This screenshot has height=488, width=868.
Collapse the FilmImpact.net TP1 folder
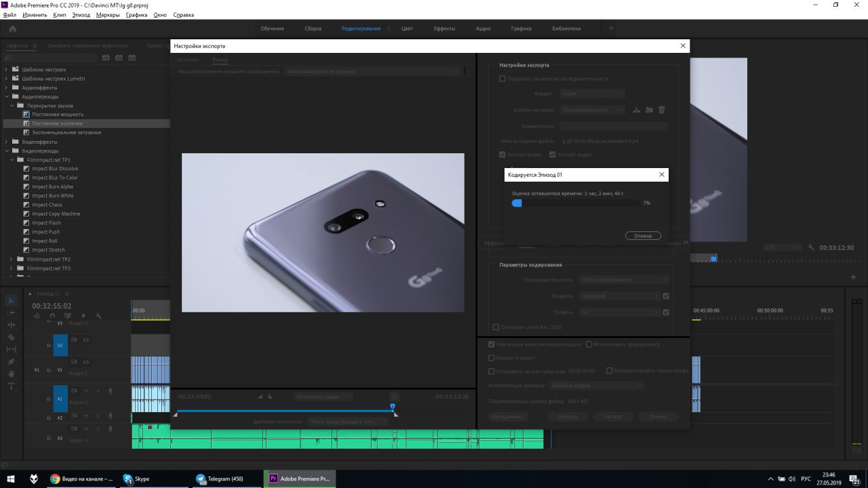tap(12, 160)
